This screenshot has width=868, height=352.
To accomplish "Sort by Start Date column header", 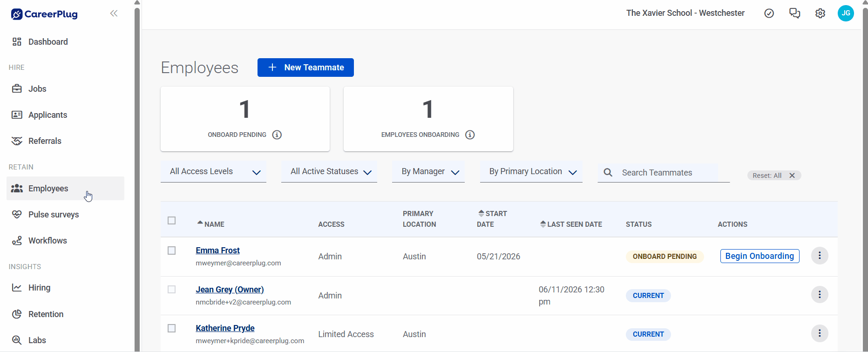I will (492, 219).
